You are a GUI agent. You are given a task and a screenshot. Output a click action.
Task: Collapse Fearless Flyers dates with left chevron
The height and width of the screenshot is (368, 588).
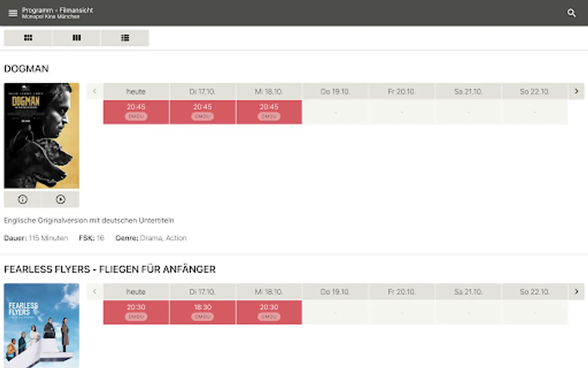click(x=94, y=292)
